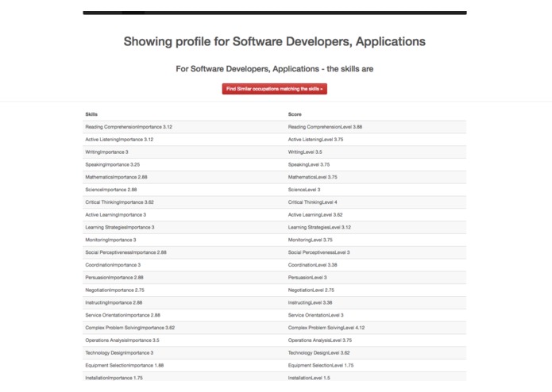Select PersuasionLevel 3 cell
The image size is (552, 392).
click(307, 278)
